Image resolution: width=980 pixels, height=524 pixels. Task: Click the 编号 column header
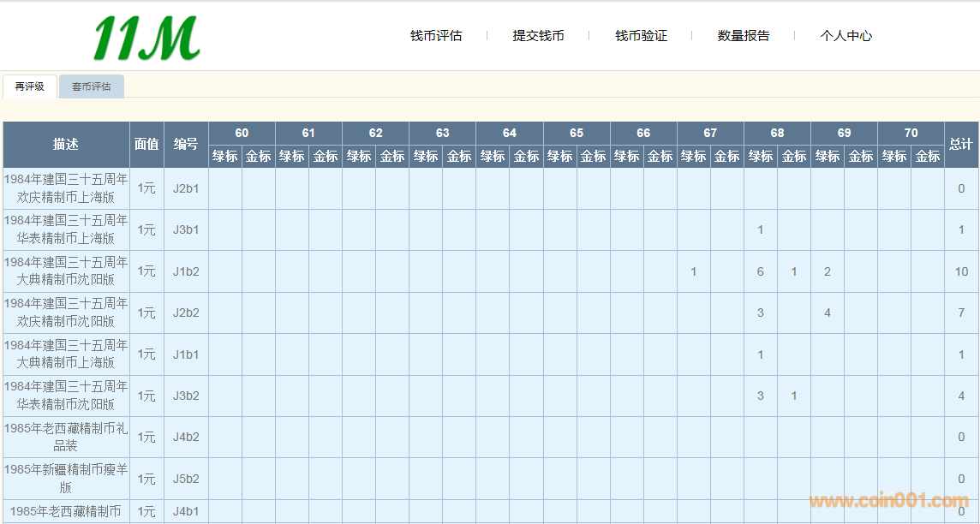point(186,145)
